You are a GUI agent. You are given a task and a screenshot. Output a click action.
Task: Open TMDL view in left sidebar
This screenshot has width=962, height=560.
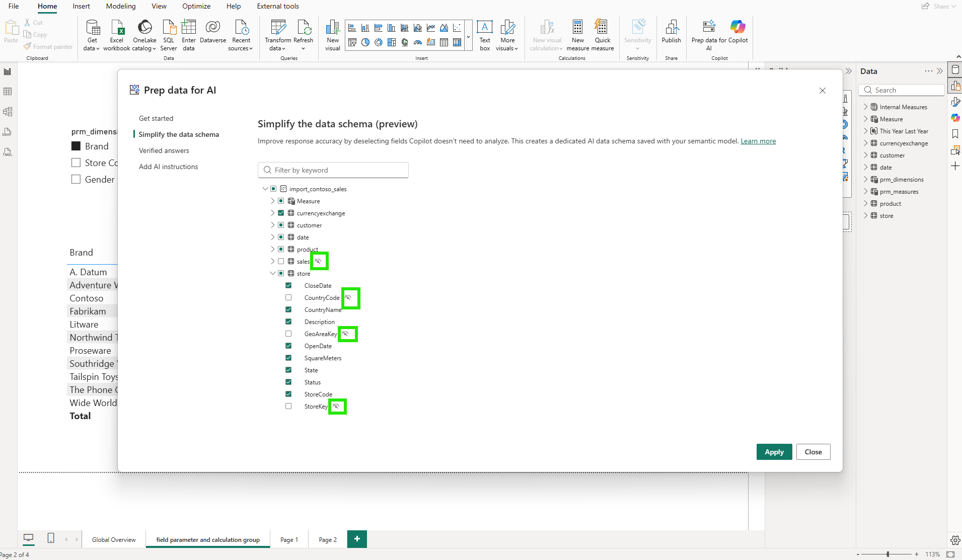pyautogui.click(x=8, y=152)
